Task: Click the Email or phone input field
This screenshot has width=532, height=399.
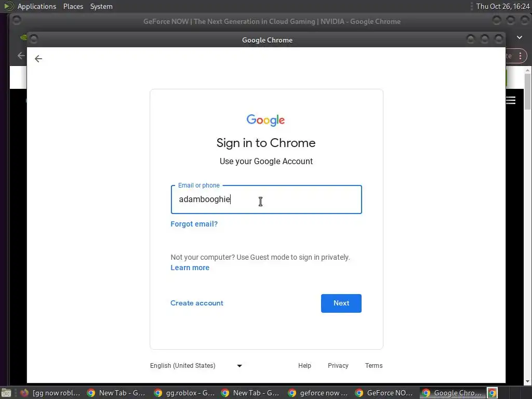Action: click(267, 199)
